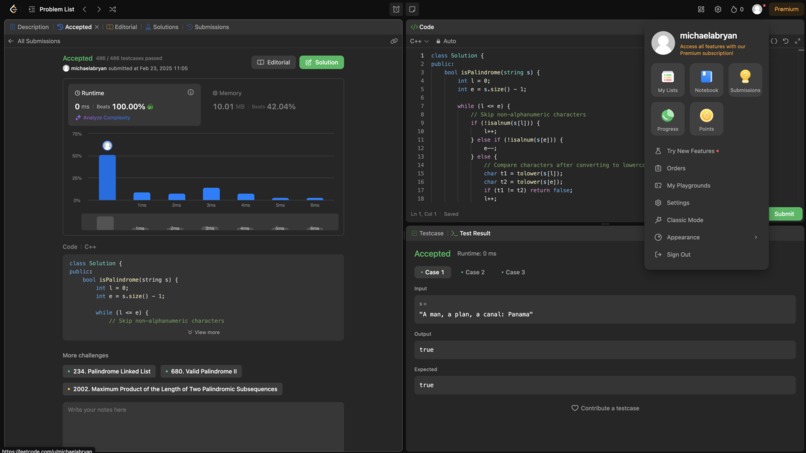
Task: Select the Test Result tab
Action: pyautogui.click(x=470, y=233)
